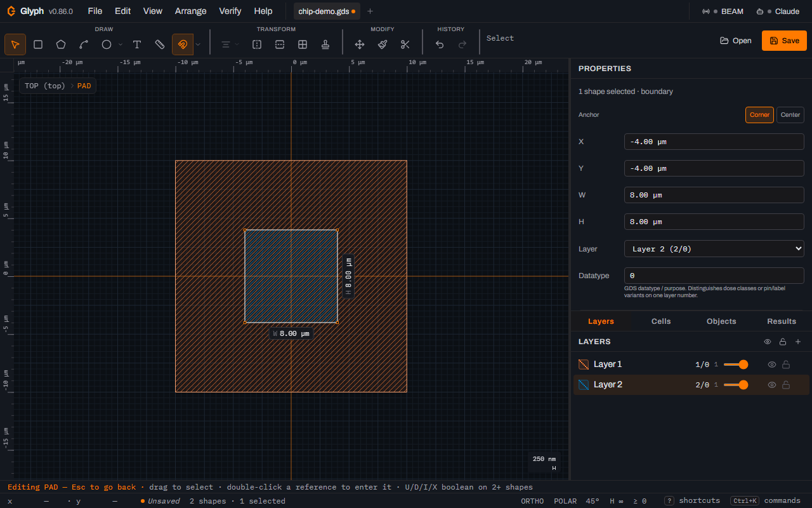The image size is (812, 508).
Task: Expand the Snap tool dropdown chevron
Action: coord(198,44)
